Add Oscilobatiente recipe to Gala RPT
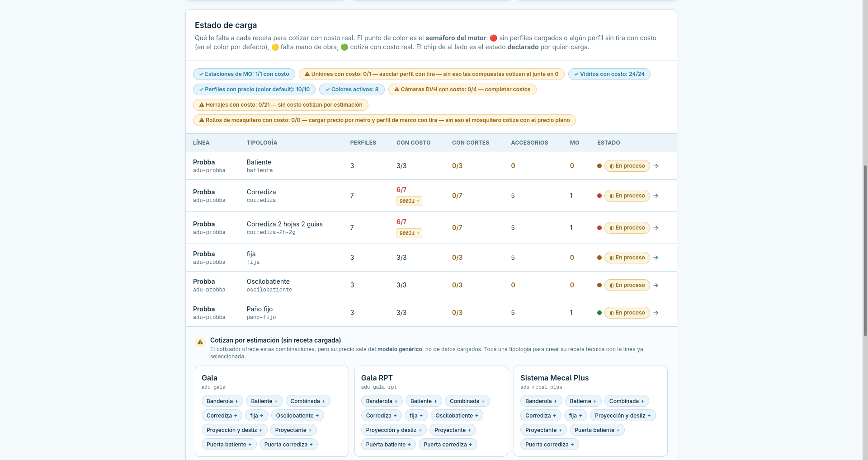868x460 pixels. tap(457, 416)
